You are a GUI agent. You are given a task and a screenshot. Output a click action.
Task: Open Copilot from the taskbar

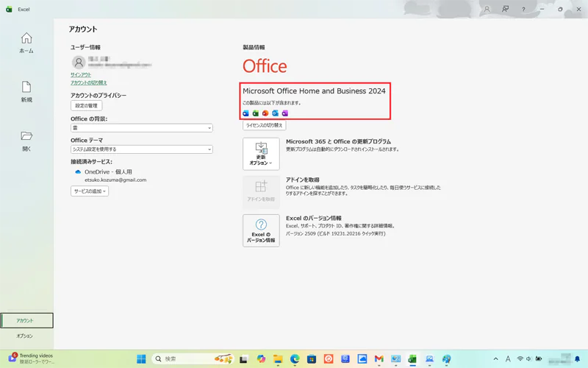pyautogui.click(x=261, y=359)
